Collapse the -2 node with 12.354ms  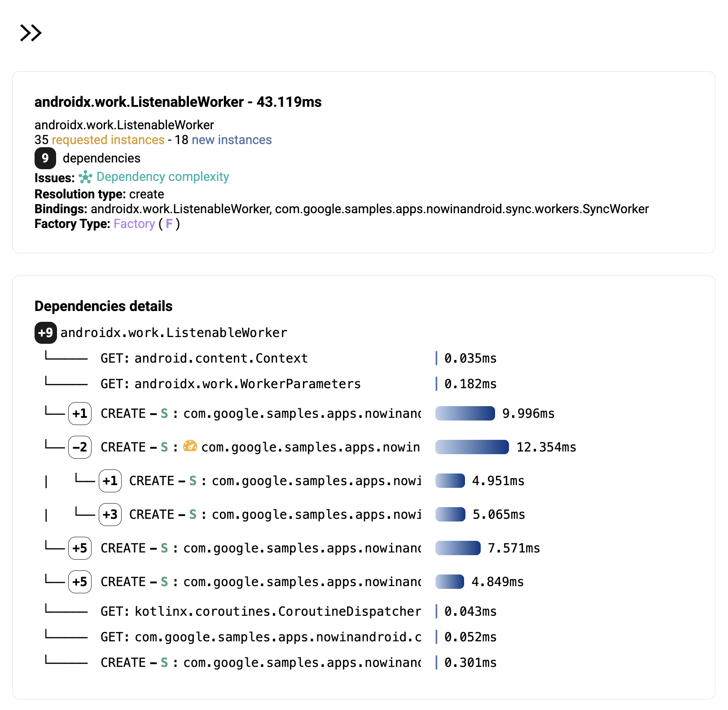(80, 447)
